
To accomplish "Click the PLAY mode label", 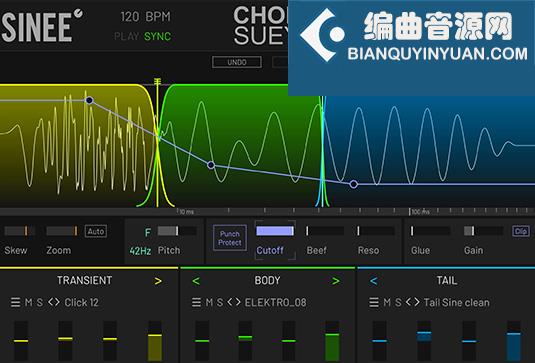I will [126, 36].
